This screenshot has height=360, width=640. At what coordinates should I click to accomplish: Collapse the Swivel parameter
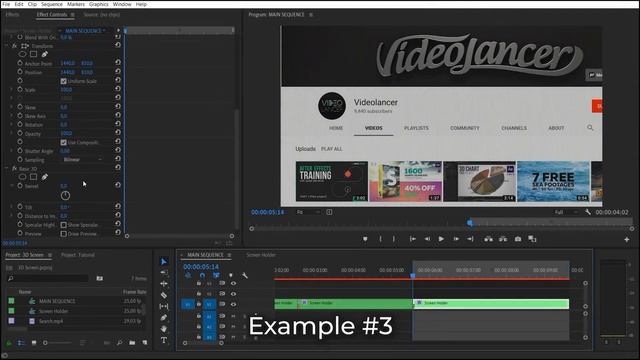pos(11,186)
